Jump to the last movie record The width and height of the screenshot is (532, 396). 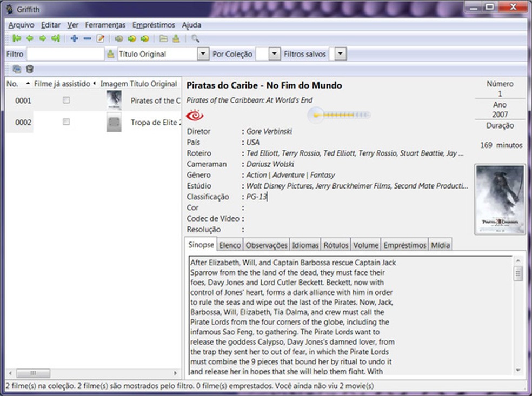point(56,38)
